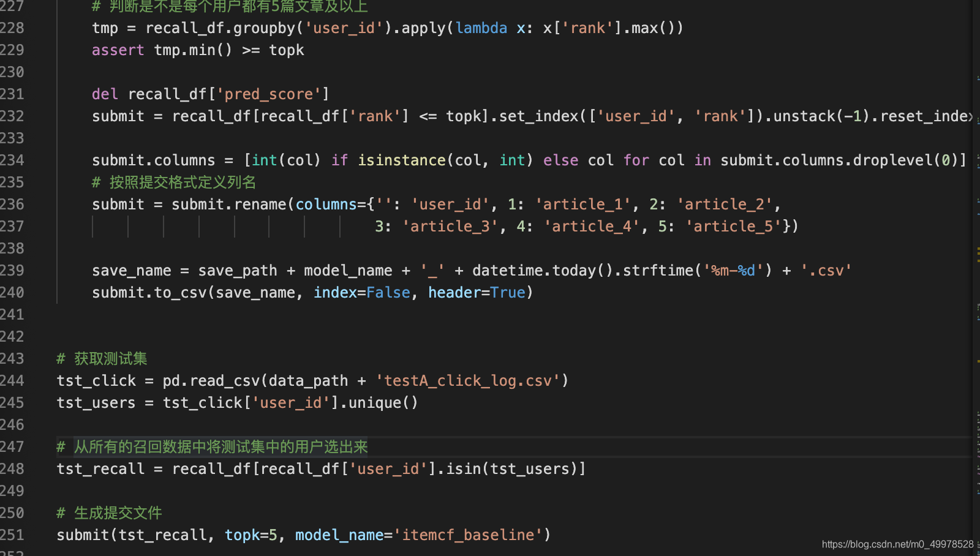Click 'header=True' argument on line 240

click(477, 293)
